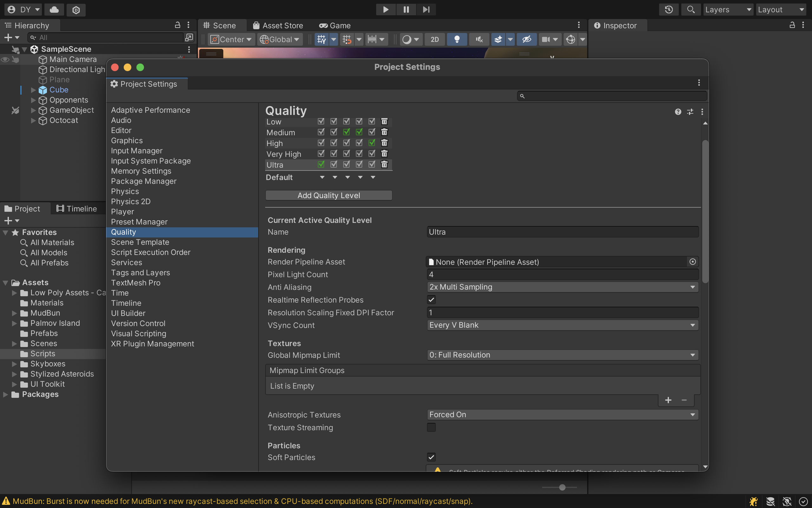Viewport: 812px width, 508px height.
Task: Open Quality settings help icon
Action: 678,112
